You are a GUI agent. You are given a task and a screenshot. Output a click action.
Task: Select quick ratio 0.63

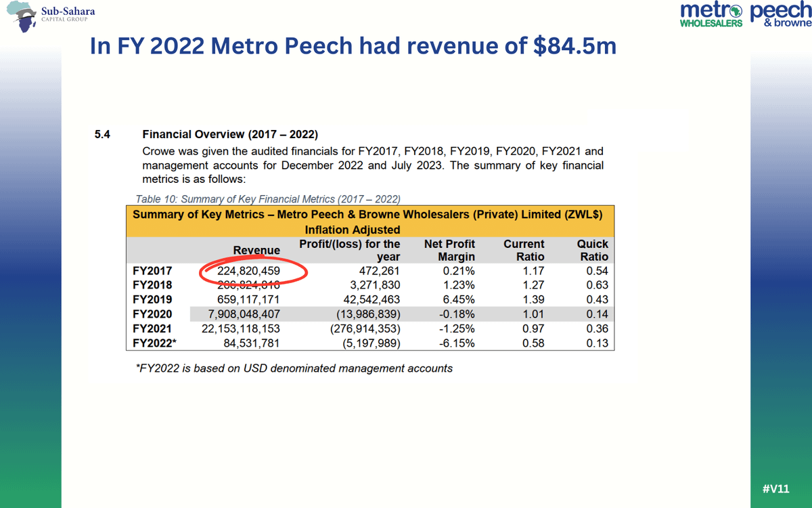pyautogui.click(x=597, y=285)
